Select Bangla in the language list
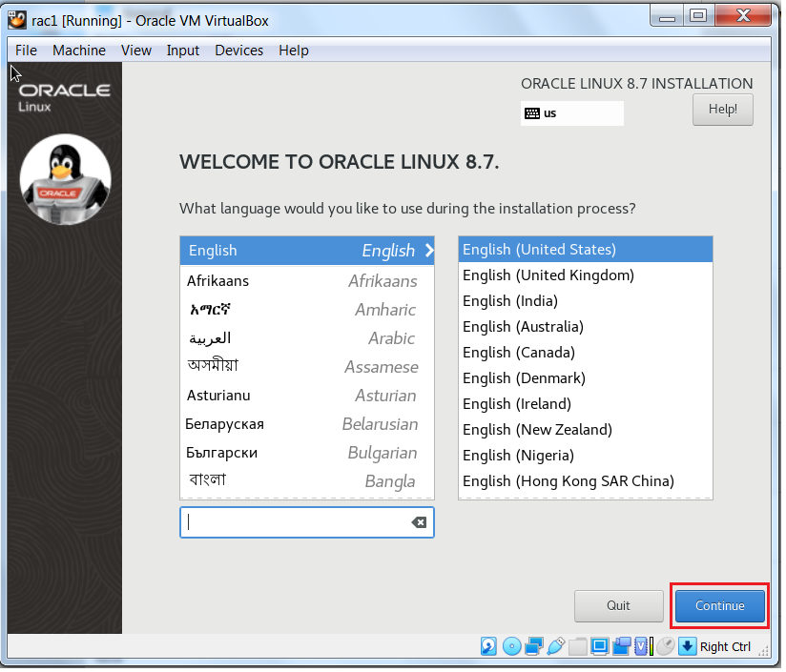The height and width of the screenshot is (672, 786). tap(309, 483)
